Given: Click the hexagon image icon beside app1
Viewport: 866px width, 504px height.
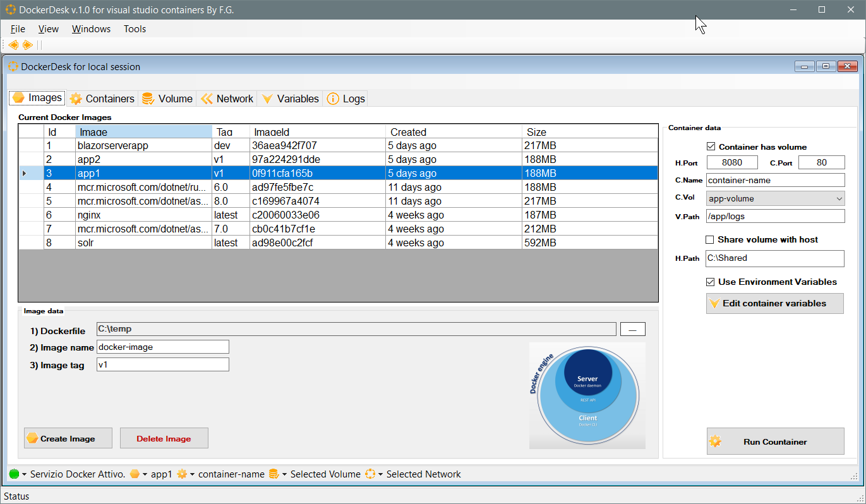Looking at the screenshot, I should (x=135, y=474).
